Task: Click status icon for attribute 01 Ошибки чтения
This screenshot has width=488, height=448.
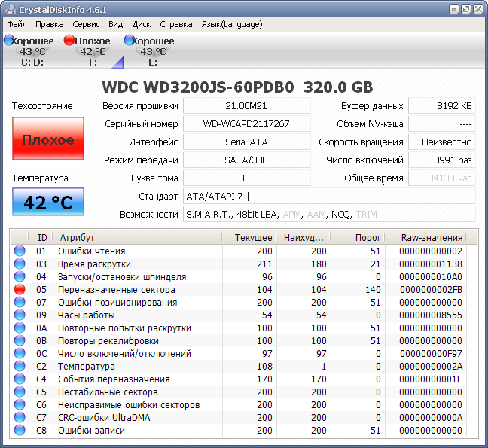Action: click(x=20, y=251)
